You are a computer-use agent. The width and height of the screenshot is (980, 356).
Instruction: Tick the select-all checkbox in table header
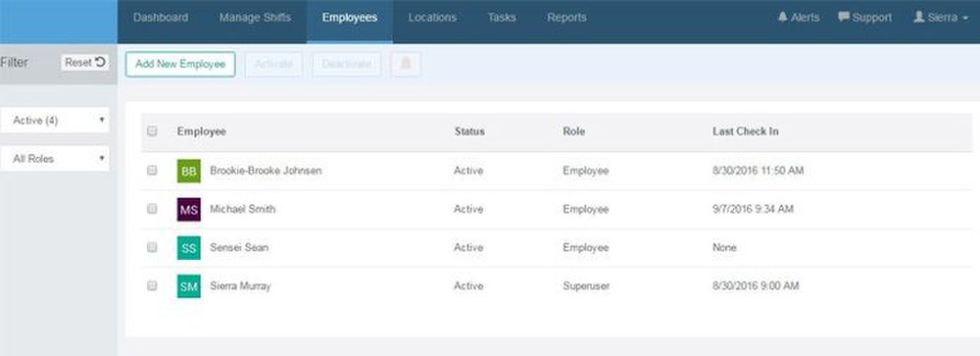(152, 131)
